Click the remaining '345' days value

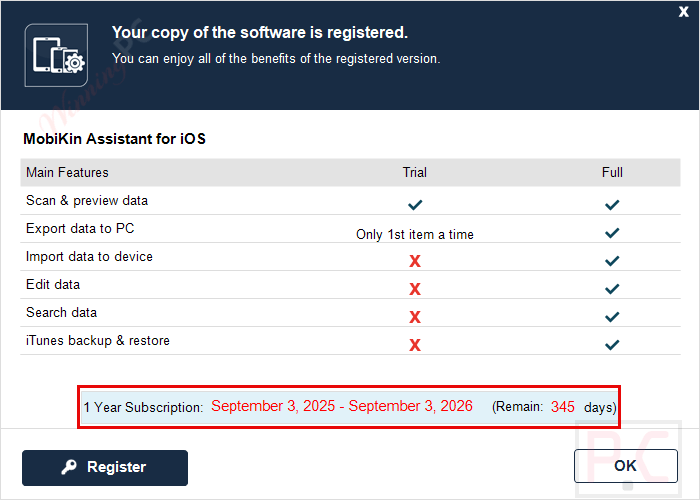click(x=562, y=407)
